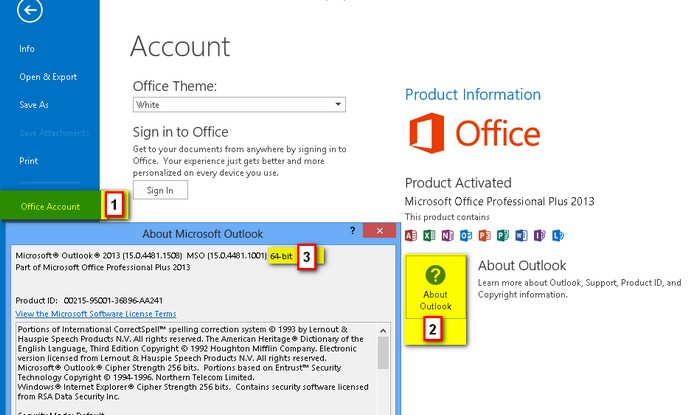This screenshot has width=700, height=415.
Task: Click the Product Information heading
Action: point(473,95)
